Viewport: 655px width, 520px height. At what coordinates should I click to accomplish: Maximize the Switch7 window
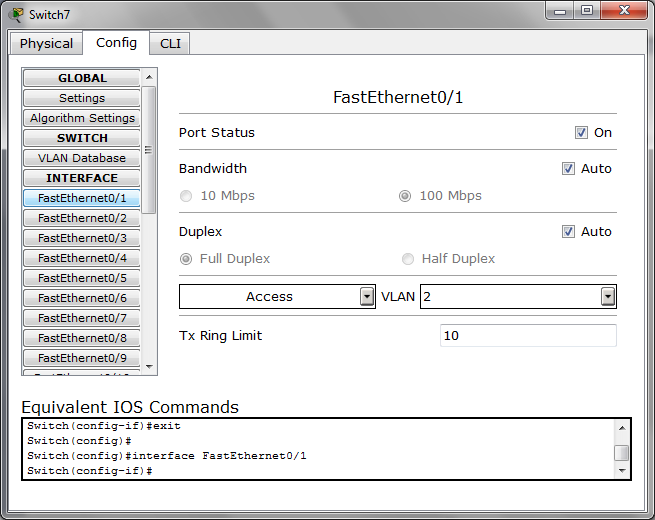coord(587,10)
